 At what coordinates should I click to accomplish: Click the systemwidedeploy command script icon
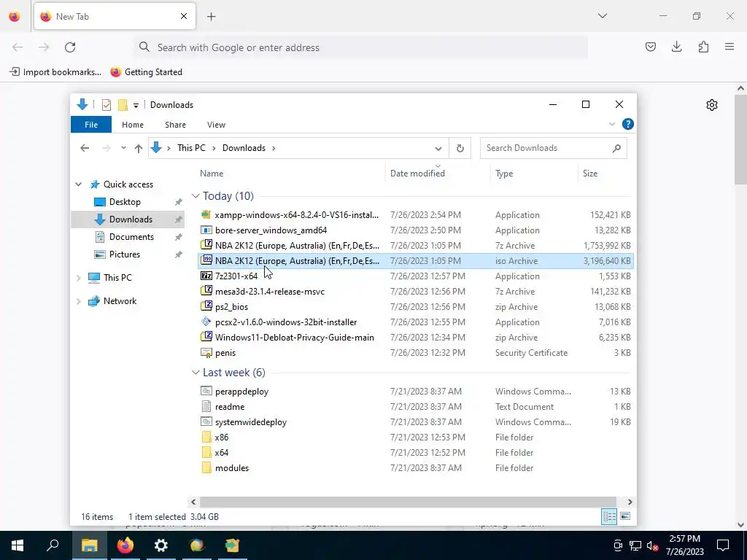coord(206,421)
